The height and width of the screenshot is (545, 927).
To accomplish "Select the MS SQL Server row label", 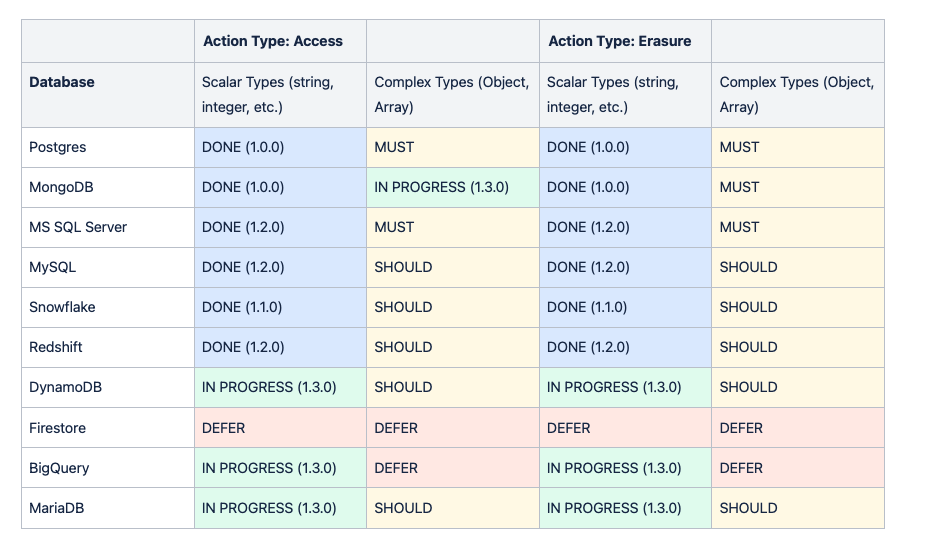I will click(108, 228).
